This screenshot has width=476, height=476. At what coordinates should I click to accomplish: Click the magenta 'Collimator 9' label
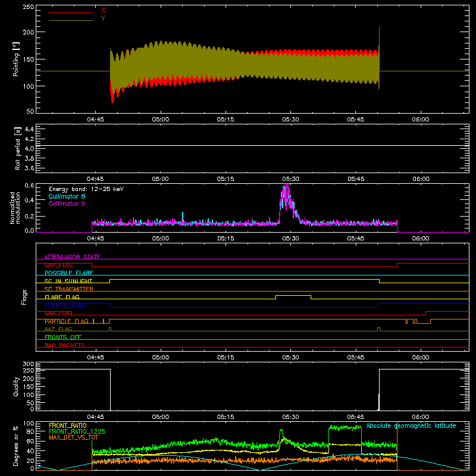coord(67,203)
